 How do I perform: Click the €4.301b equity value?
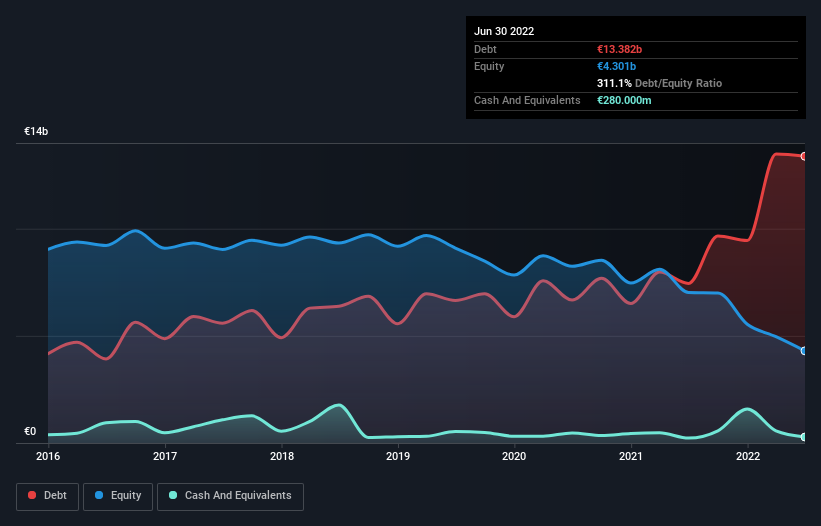pyautogui.click(x=616, y=66)
